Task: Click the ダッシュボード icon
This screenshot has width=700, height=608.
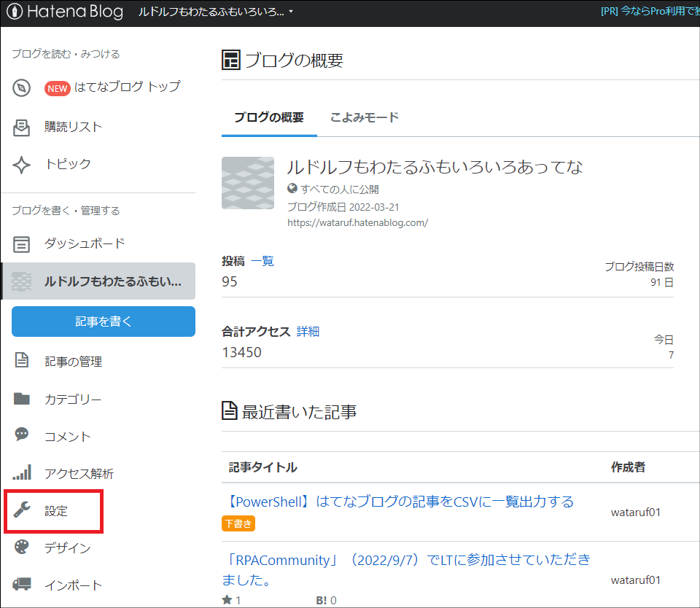Action: pyautogui.click(x=21, y=245)
